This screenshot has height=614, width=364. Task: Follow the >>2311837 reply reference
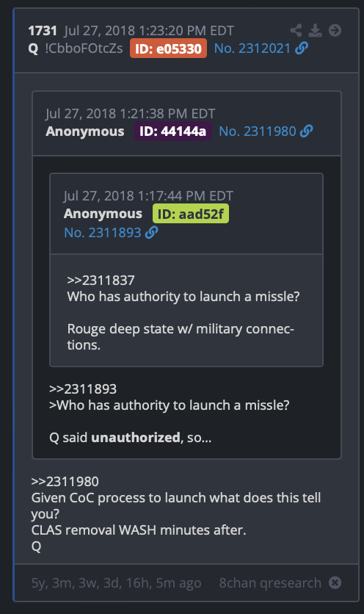[x=101, y=281]
